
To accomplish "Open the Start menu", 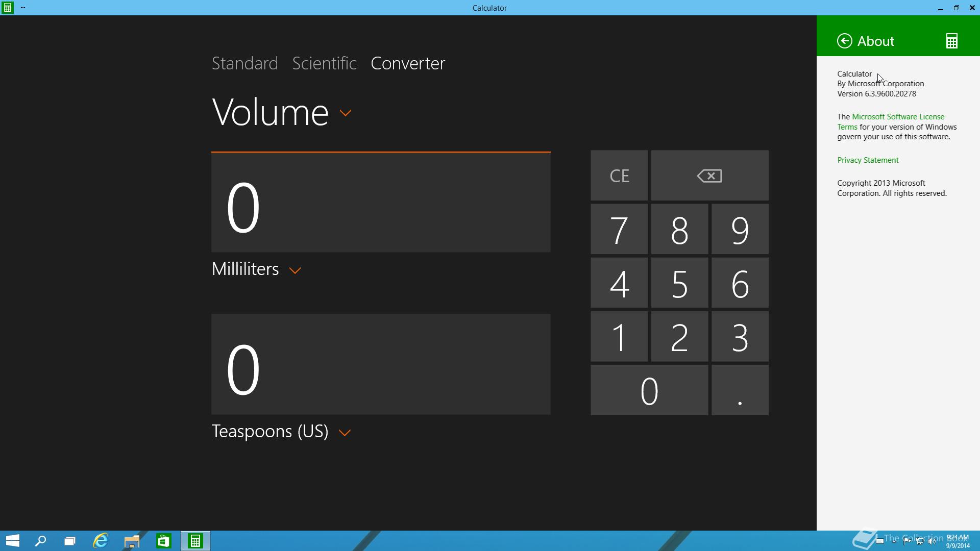I will (x=12, y=541).
